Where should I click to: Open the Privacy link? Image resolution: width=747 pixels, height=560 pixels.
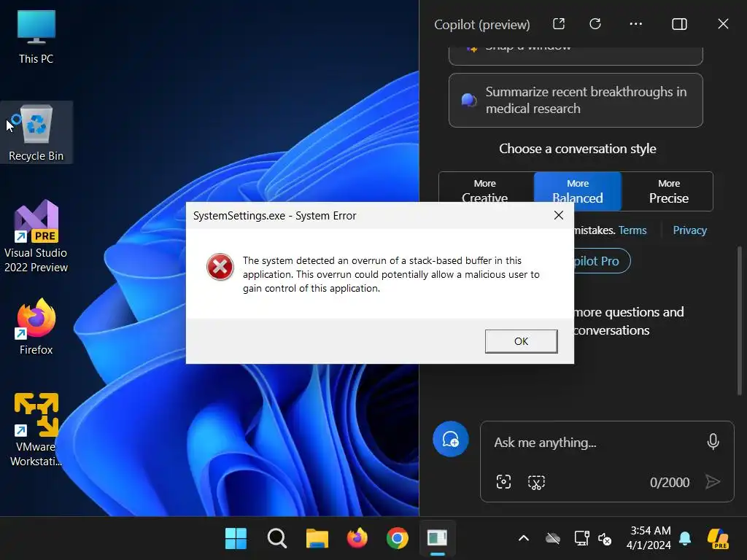click(689, 230)
